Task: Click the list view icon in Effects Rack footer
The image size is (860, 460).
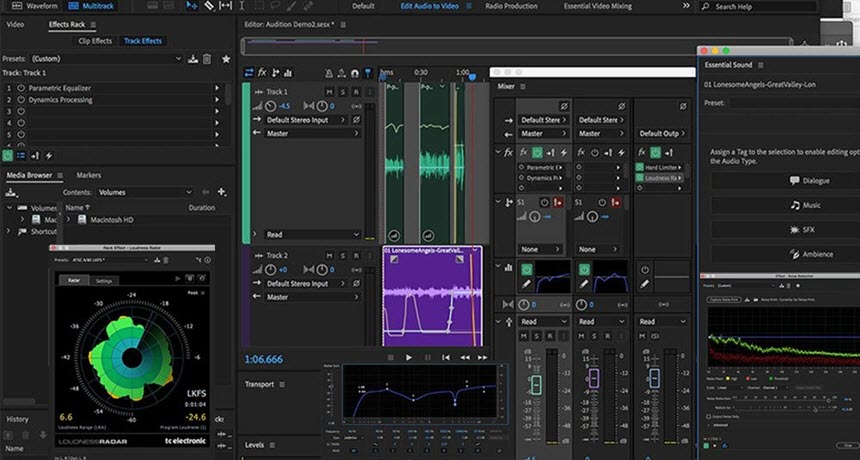Action: (x=21, y=156)
